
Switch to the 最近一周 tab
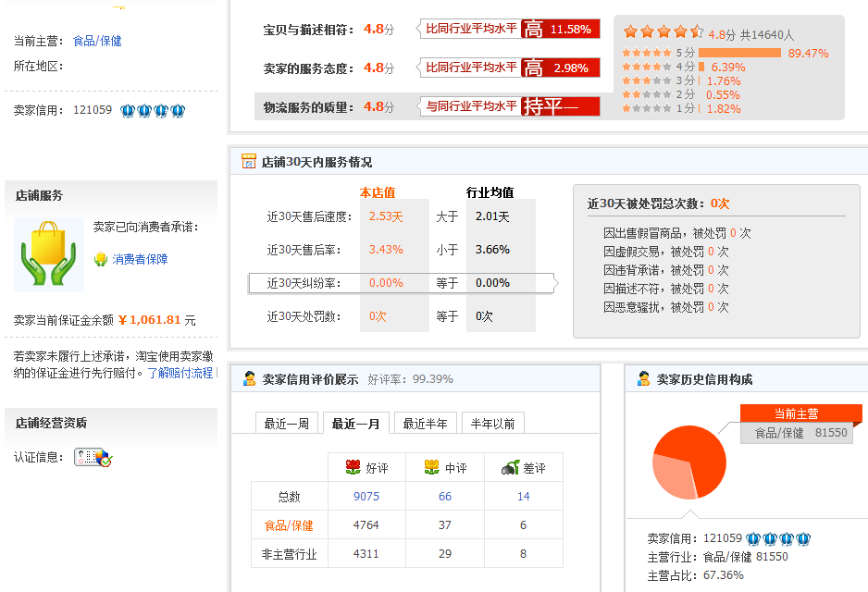point(287,424)
